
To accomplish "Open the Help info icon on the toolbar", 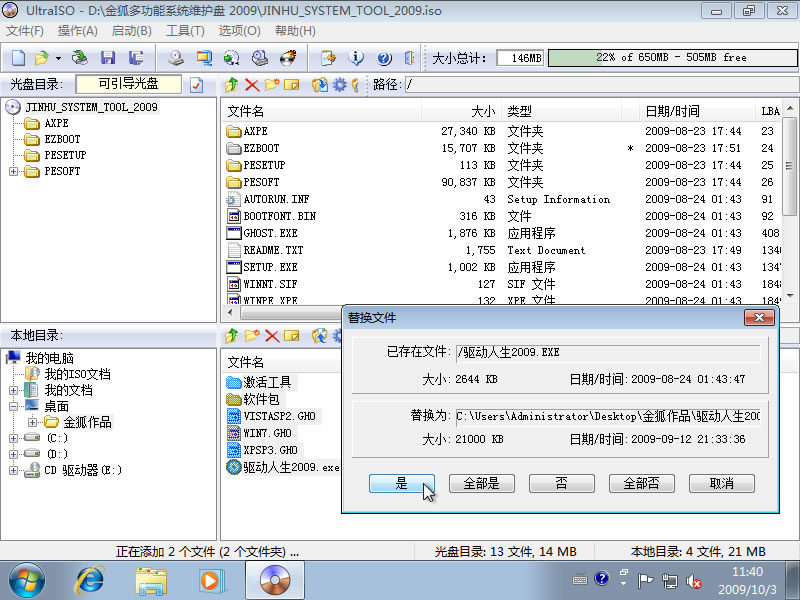I will [x=354, y=57].
